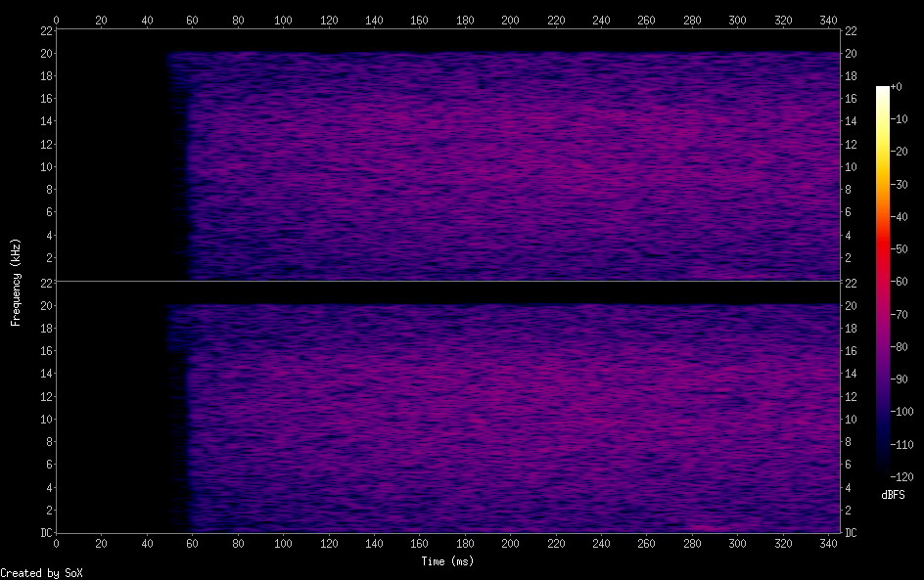Click the 'dBFS' label under the color scale
The height and width of the screenshot is (580, 924).
pos(893,496)
